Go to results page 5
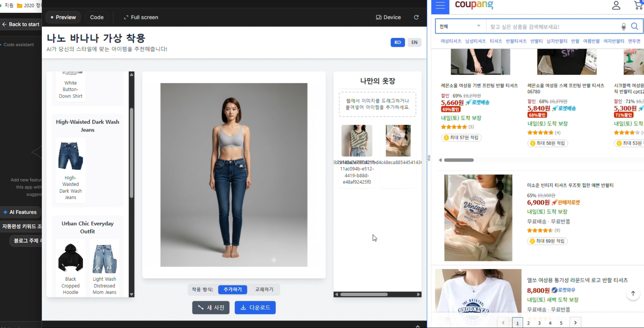 [561, 323]
